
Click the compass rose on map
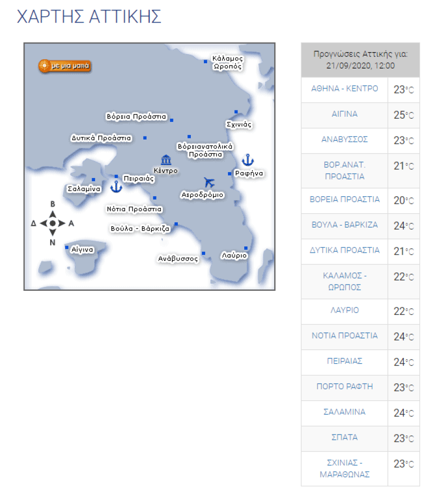[x=53, y=223]
